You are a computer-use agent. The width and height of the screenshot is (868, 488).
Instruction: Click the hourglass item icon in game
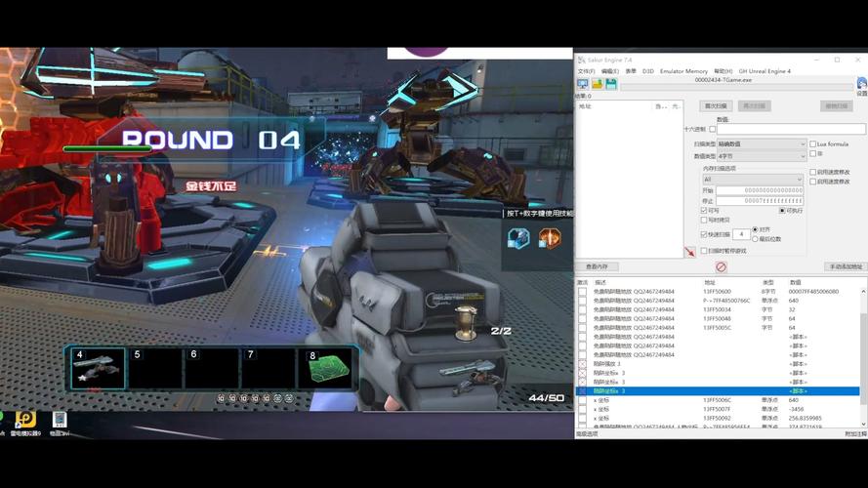coord(465,324)
